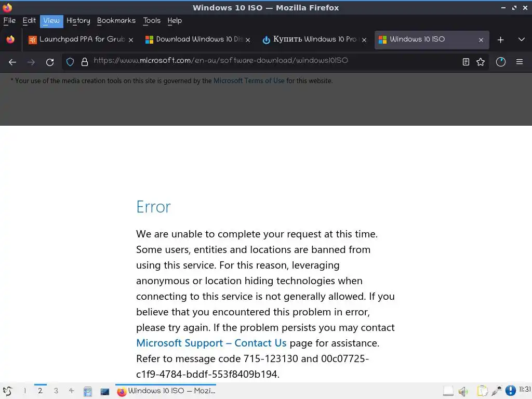Click the removable drive tray icon
The width and height of the screenshot is (532, 399).
coord(448,391)
